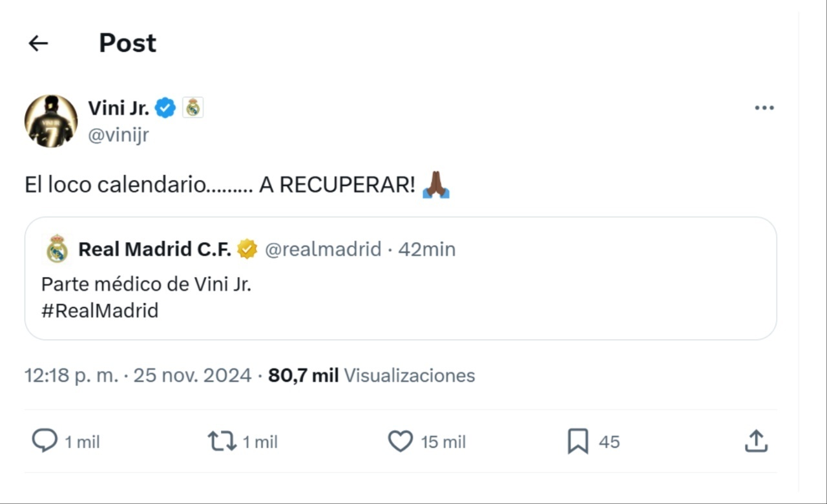Click the blue verified badge next to Vini Jr.
827x504 pixels.
coord(165,108)
